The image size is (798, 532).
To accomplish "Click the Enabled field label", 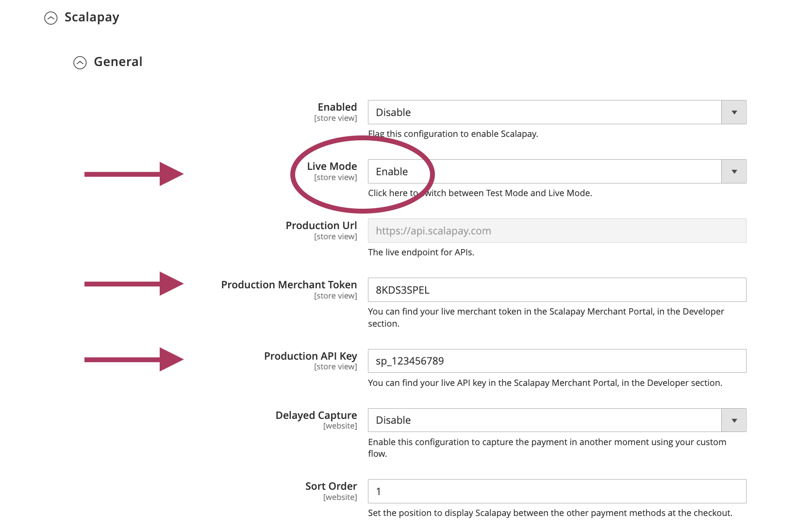I will [x=337, y=107].
